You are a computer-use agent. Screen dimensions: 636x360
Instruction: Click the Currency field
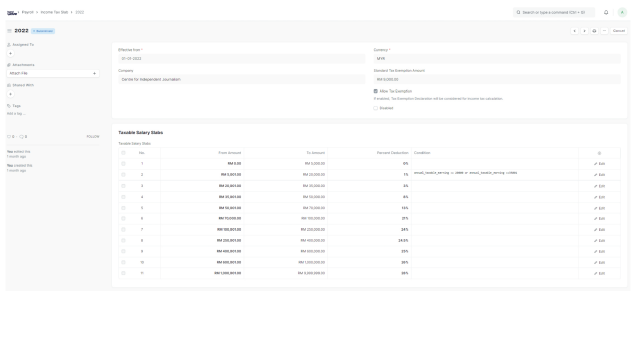(x=497, y=59)
